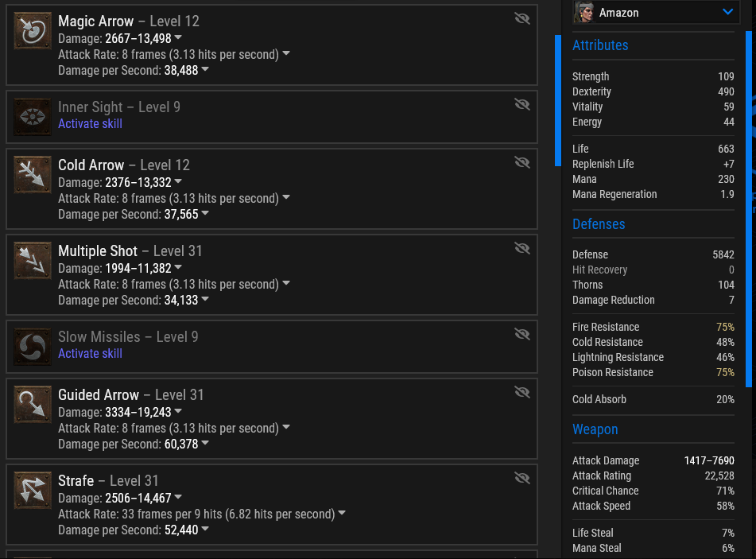Expand Magic Arrow damage breakdown
Viewport: 756px width, 559px height.
pyautogui.click(x=178, y=38)
